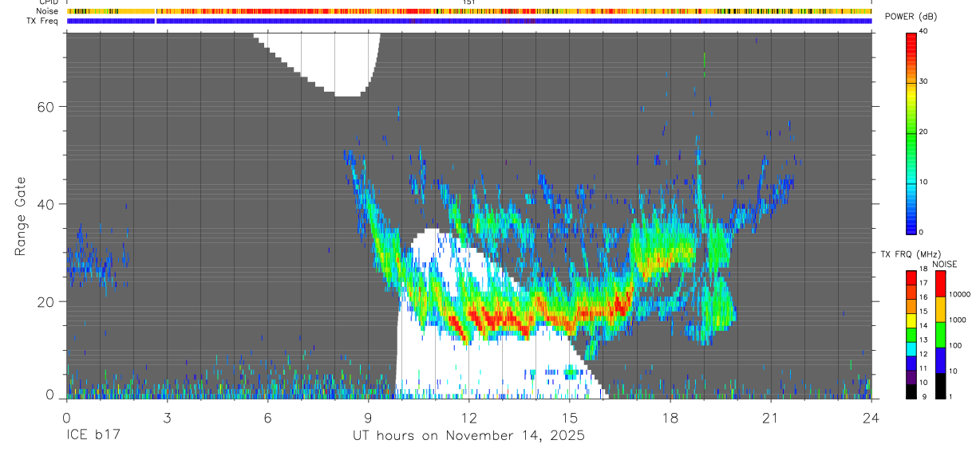
Task: Click the 30 label on the power scale
Action: (x=924, y=81)
